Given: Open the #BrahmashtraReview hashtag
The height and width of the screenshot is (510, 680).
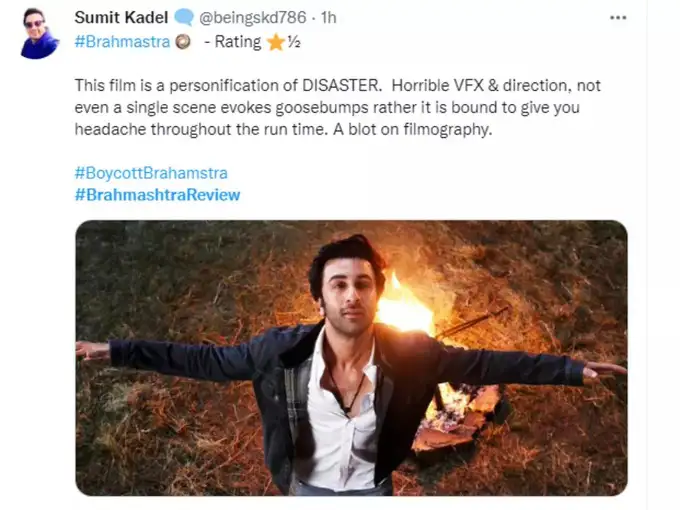Looking at the screenshot, I should (157, 195).
